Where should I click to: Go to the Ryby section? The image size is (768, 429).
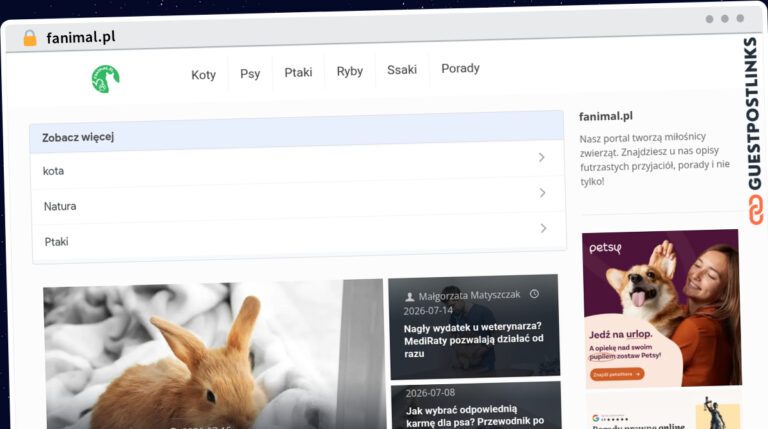coord(350,72)
